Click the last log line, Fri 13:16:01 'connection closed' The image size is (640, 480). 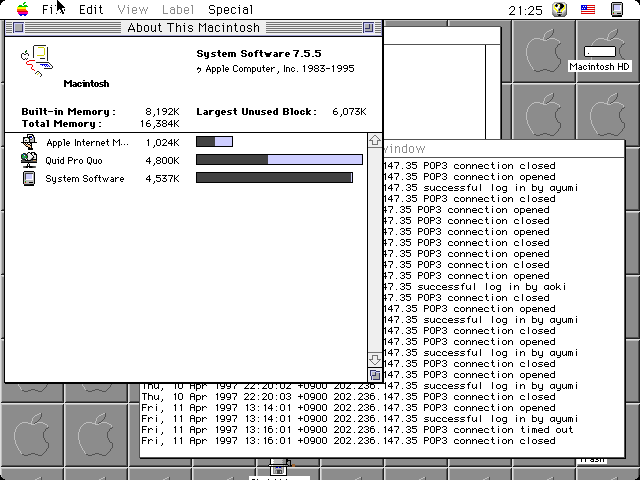(348, 440)
